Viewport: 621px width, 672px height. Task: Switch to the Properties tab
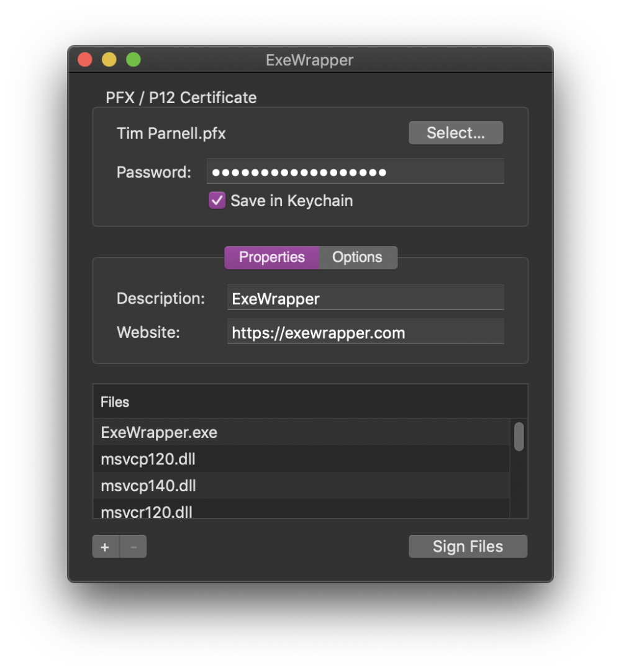pyautogui.click(x=272, y=257)
